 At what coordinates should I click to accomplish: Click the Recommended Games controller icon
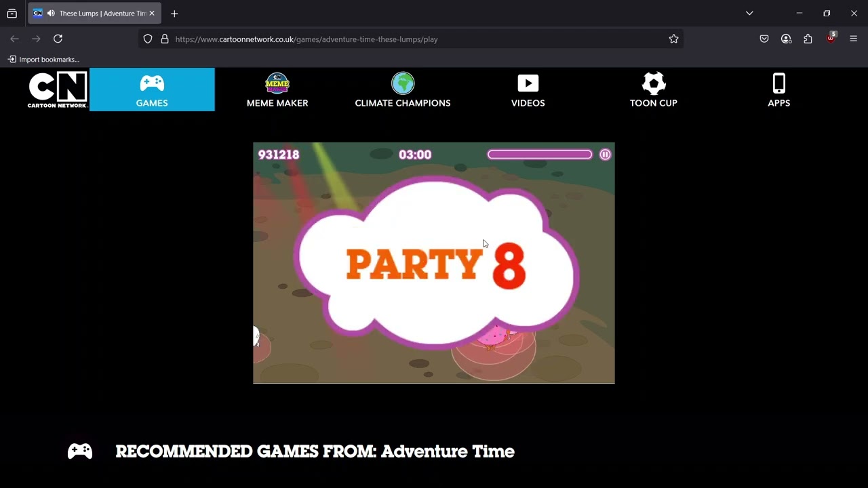(x=80, y=451)
